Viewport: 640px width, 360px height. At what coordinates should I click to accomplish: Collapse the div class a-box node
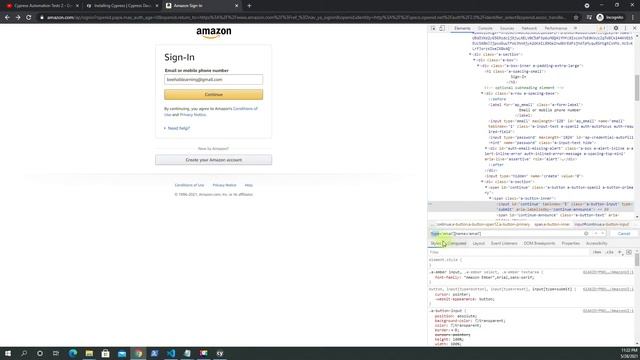tap(474, 60)
